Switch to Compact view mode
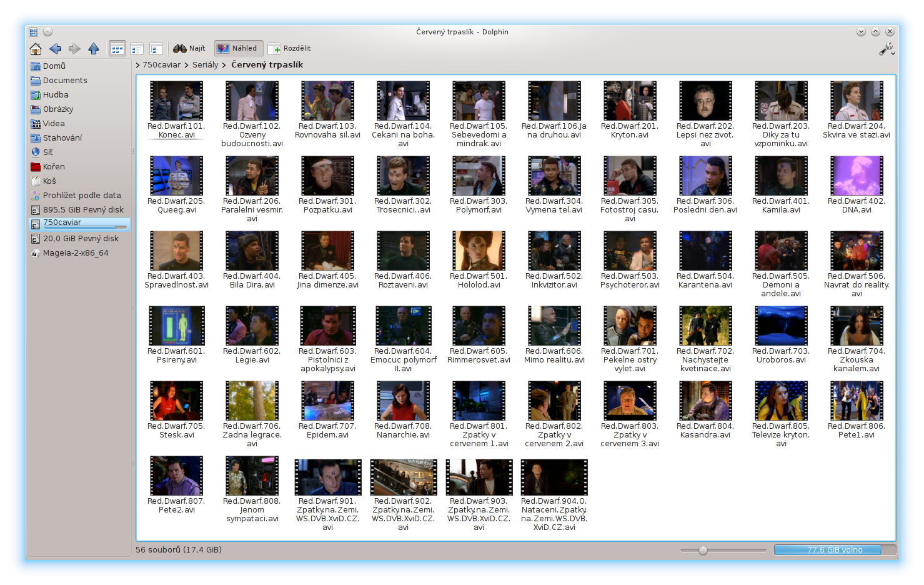The height and width of the screenshot is (585, 924). pos(137,49)
